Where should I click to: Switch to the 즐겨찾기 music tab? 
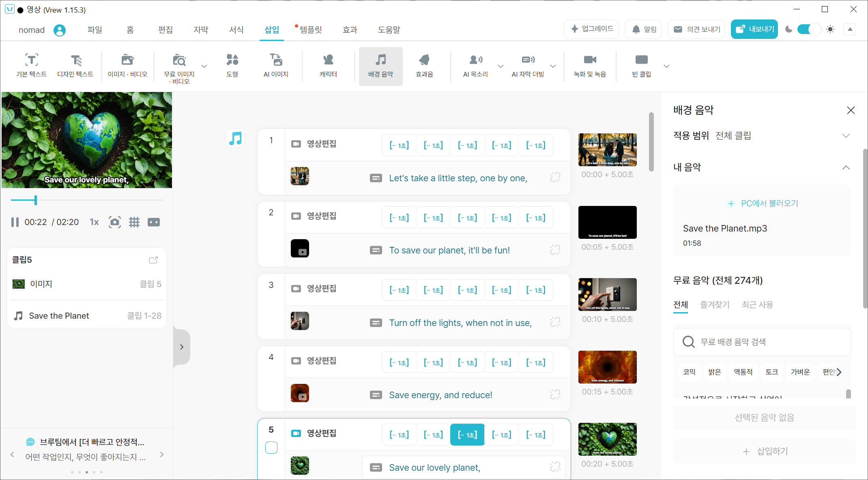point(715,304)
